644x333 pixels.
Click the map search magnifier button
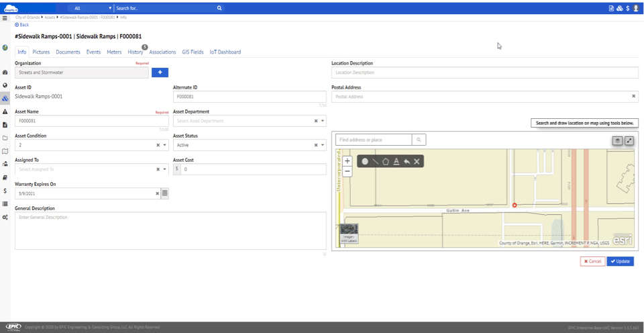pyautogui.click(x=419, y=140)
